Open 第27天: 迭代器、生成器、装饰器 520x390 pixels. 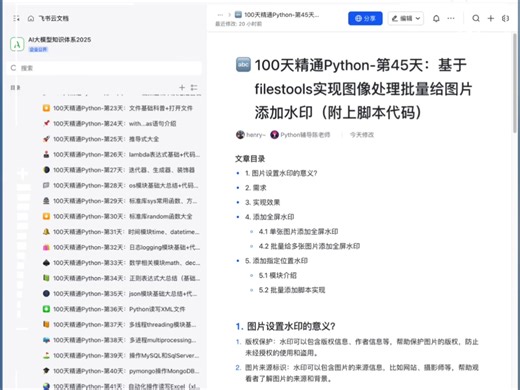(x=124, y=170)
